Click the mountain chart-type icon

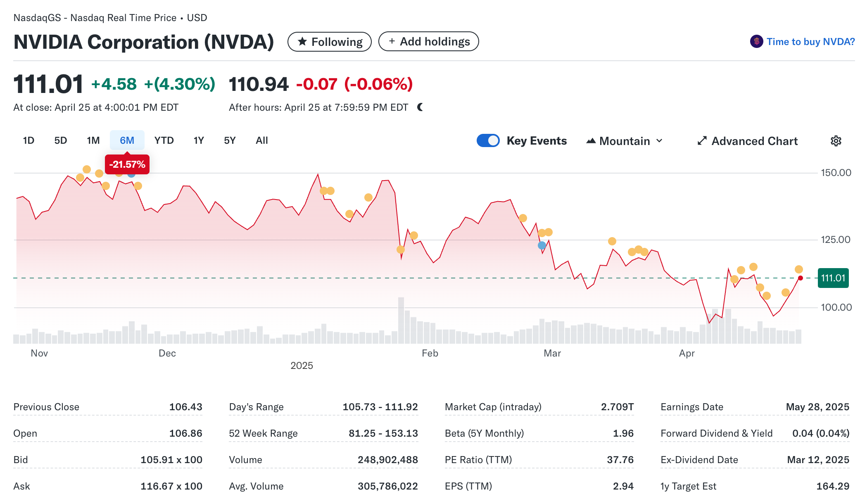click(x=591, y=141)
